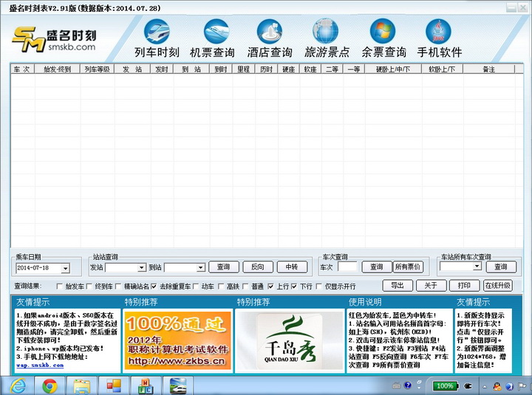This screenshot has width=532, height=395.
Task: Click 查询 in the 车次查询 group
Action: pos(377,267)
